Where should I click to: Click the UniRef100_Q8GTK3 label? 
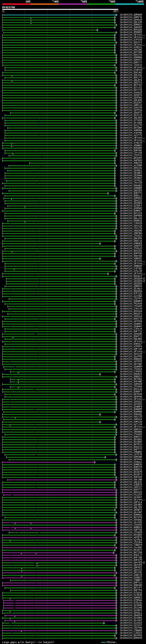pyautogui.click(x=131, y=82)
